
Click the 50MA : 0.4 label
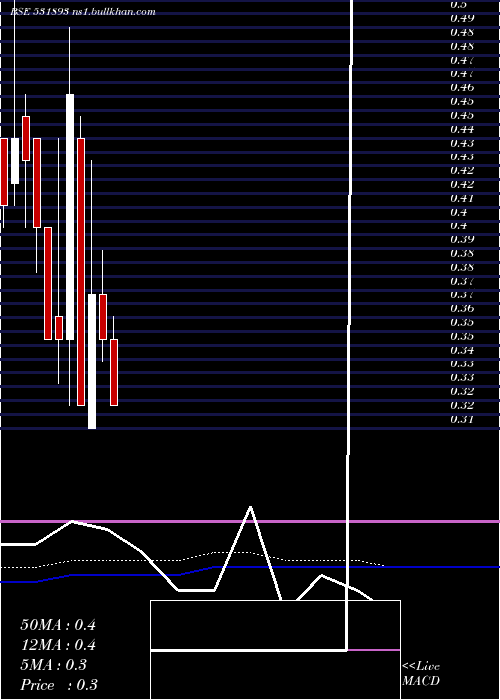pos(58,625)
